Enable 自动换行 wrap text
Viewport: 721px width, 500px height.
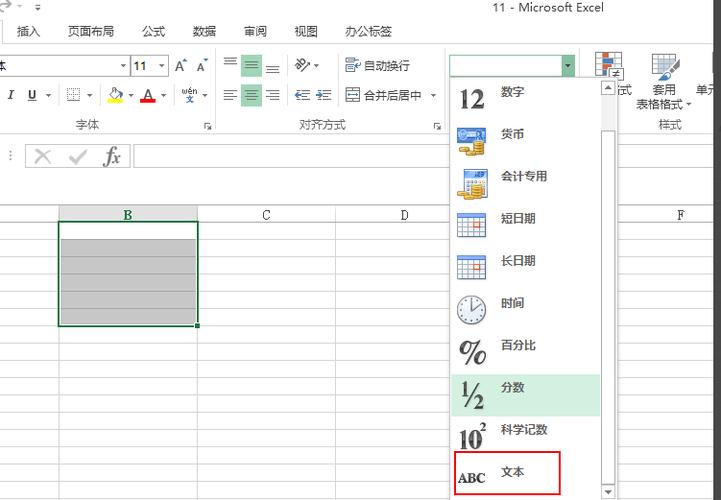pos(377,65)
